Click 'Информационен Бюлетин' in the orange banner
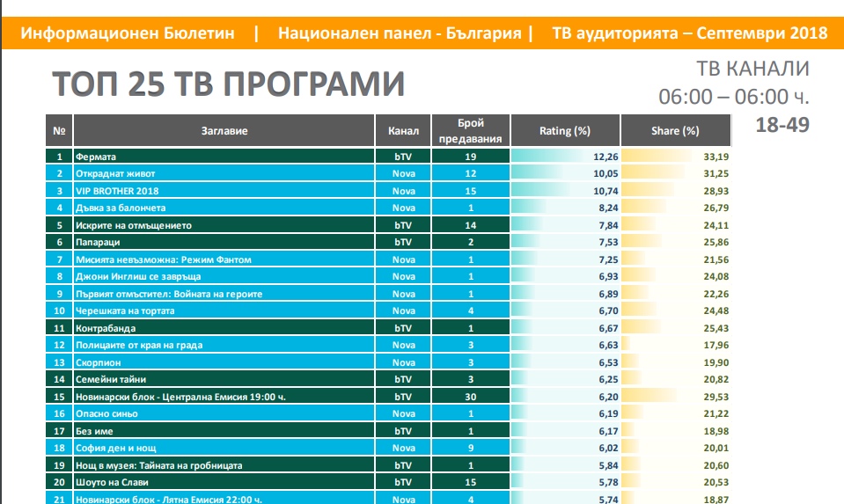844x504 pixels. pos(128,33)
